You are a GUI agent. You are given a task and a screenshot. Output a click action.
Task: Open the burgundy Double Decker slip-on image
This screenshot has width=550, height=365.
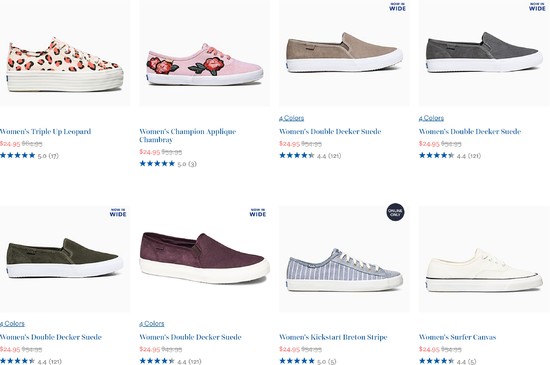click(x=204, y=258)
